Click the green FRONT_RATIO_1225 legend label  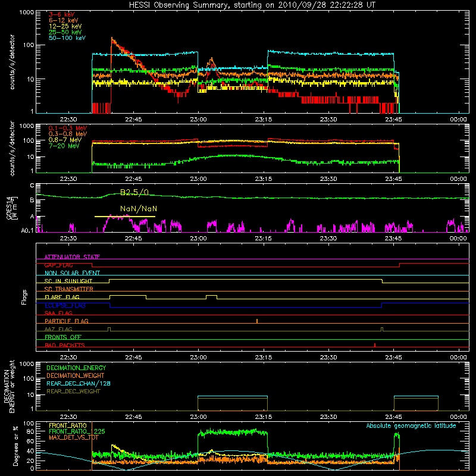[77, 431]
